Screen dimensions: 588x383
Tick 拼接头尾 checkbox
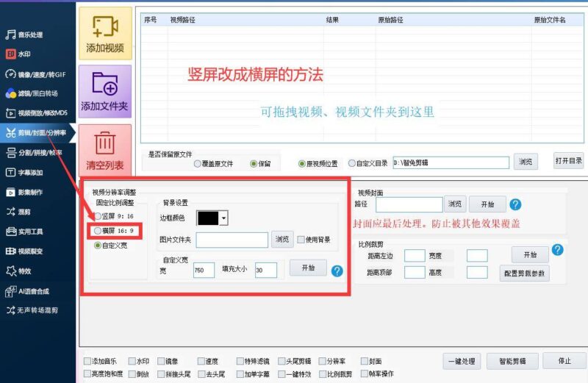click(174, 373)
